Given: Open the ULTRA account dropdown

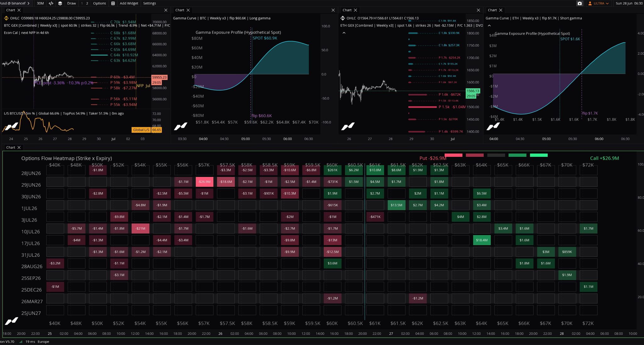Looking at the screenshot, I should (x=599, y=3).
